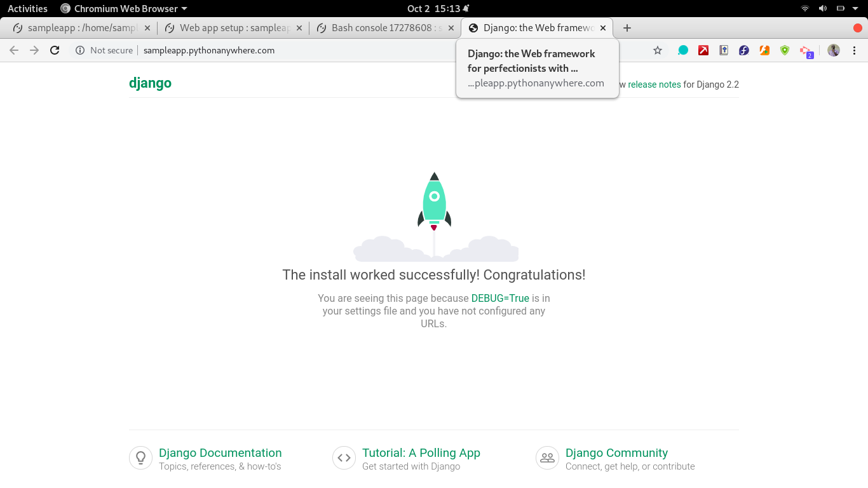Open the Not secure site info icon

coord(80,50)
